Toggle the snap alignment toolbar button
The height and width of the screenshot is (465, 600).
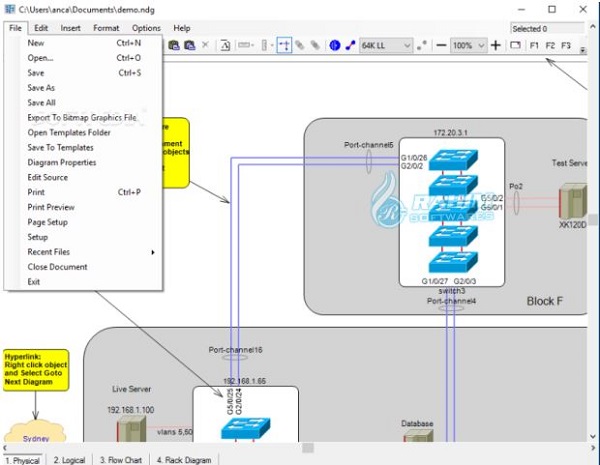[284, 46]
